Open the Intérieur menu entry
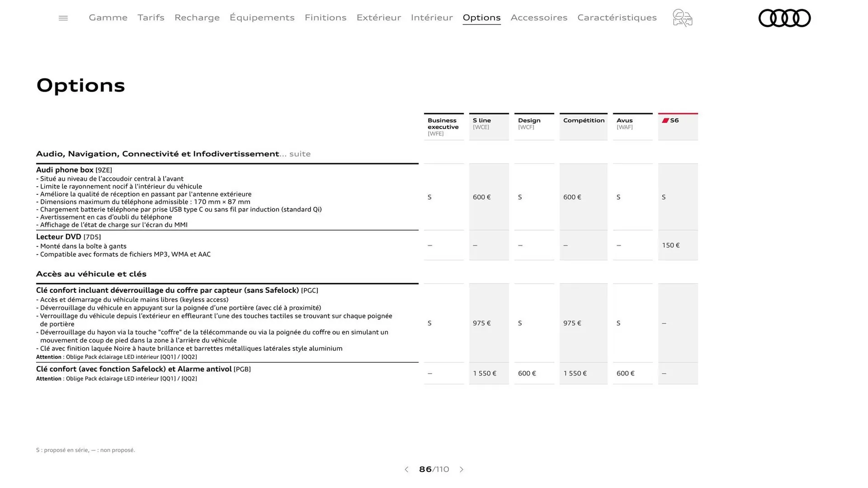Image resolution: width=868 pixels, height=488 pixels. pos(432,18)
